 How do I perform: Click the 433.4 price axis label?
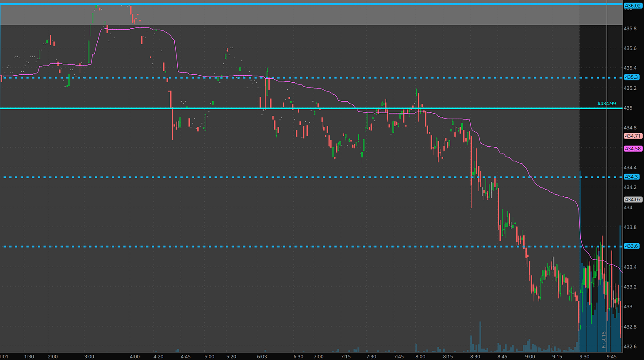[x=630, y=267]
